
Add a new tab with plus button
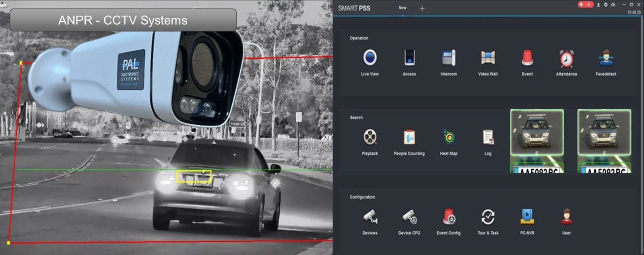point(422,8)
